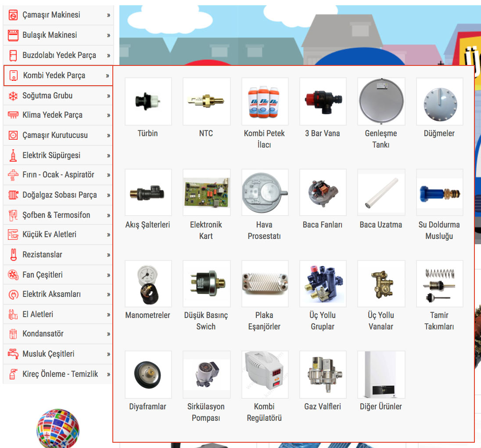481x448 pixels.
Task: Go to the Baca Uzatma category link
Action: [x=380, y=225]
